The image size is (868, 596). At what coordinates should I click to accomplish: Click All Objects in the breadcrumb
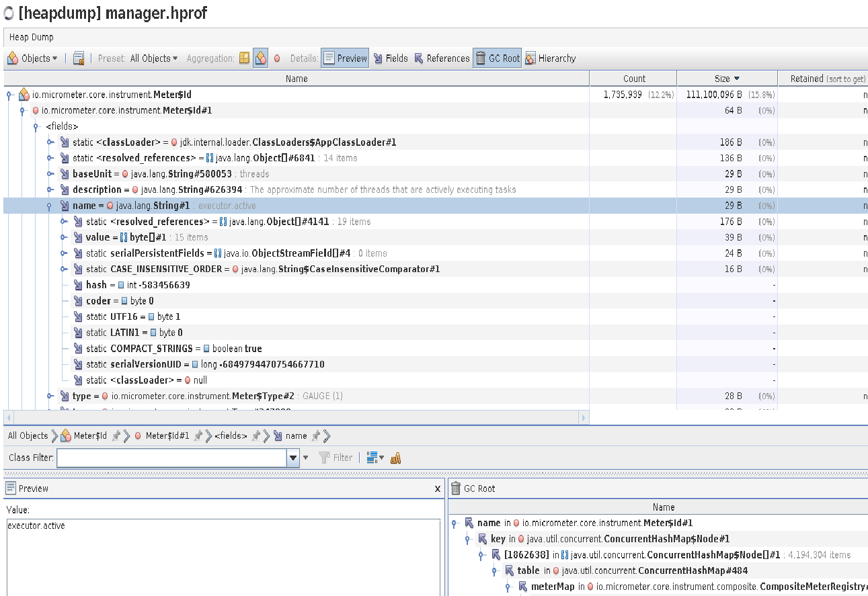pos(28,436)
